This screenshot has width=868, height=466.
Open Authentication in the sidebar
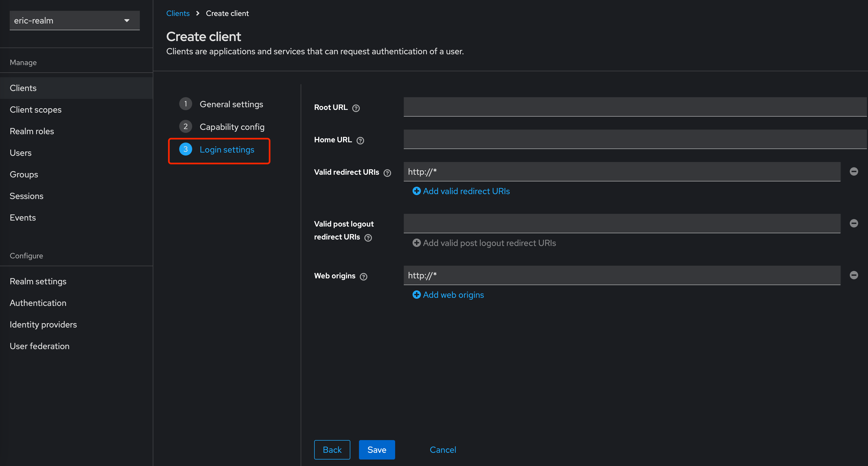[76, 303]
